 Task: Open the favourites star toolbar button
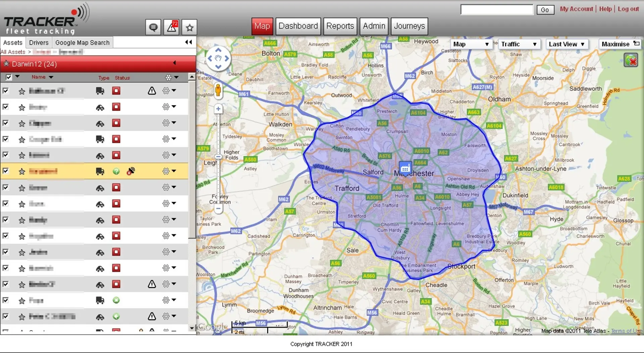[x=190, y=27]
